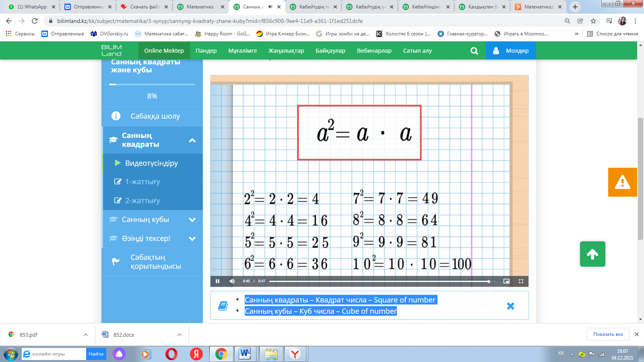Open the orange warning report button
Screen dimensions: 644x362
[x=622, y=182]
